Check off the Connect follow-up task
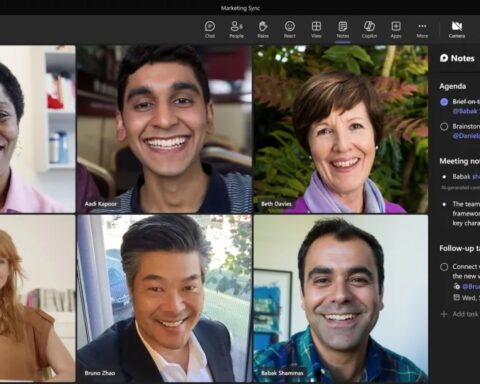The width and height of the screenshot is (480, 384). [x=444, y=267]
